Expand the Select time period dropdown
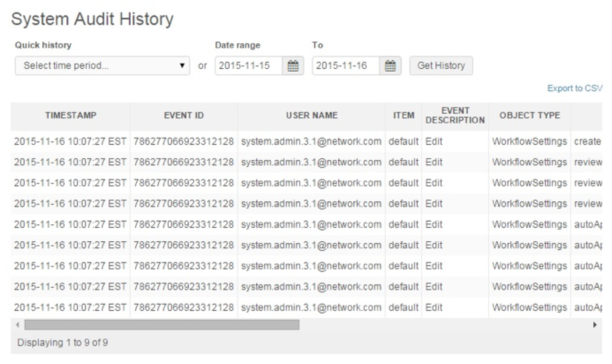The image size is (612, 364). [102, 66]
